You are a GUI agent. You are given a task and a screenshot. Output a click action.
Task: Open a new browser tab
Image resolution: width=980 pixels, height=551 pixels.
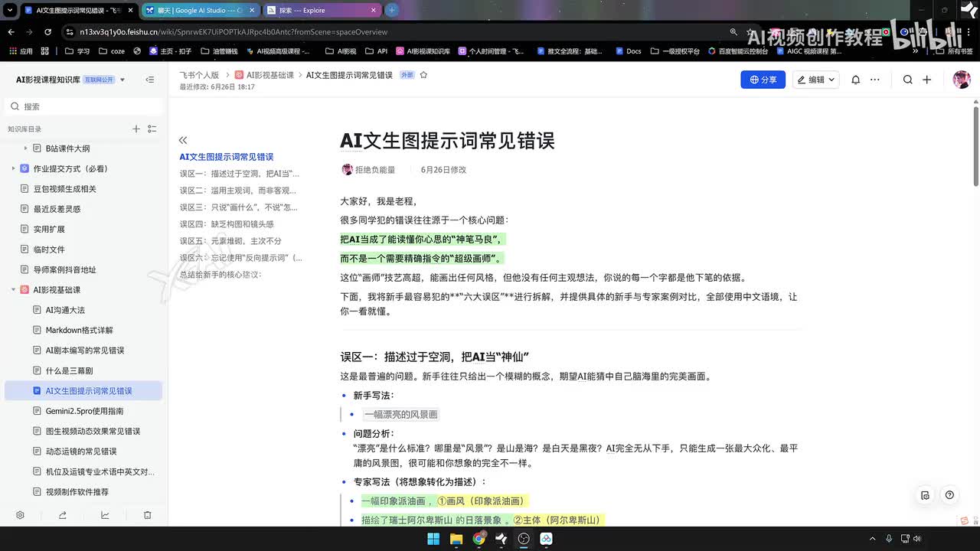pyautogui.click(x=392, y=10)
